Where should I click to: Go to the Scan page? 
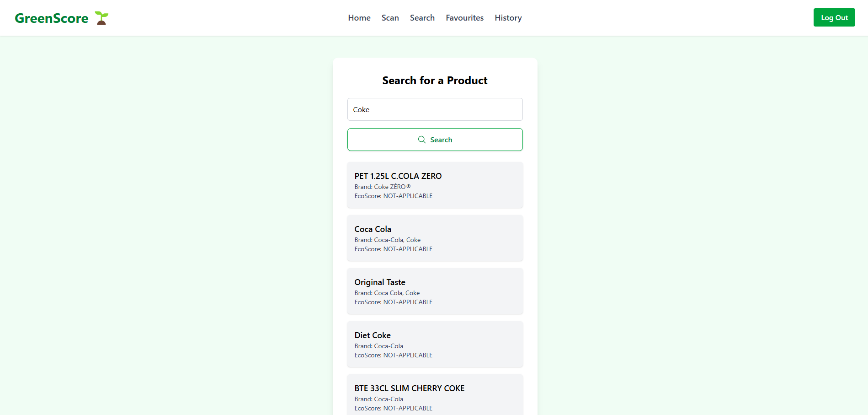390,18
